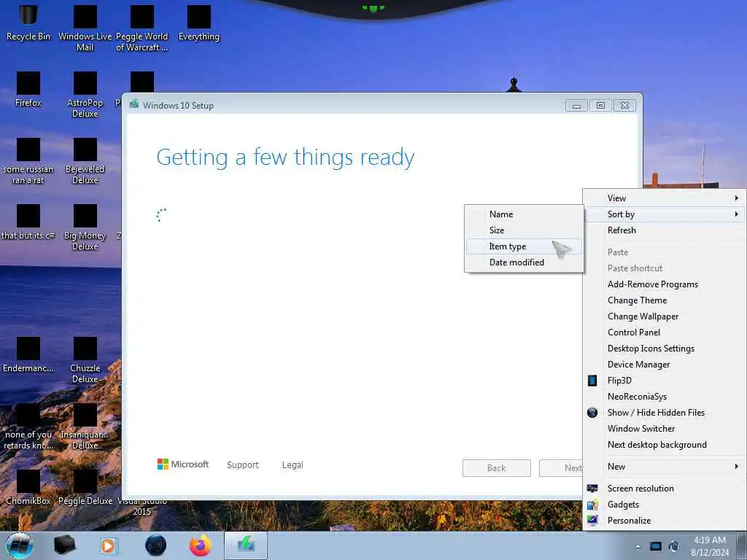Choose Change Wallpaper in context menu
This screenshot has width=747, height=560.
click(664, 316)
